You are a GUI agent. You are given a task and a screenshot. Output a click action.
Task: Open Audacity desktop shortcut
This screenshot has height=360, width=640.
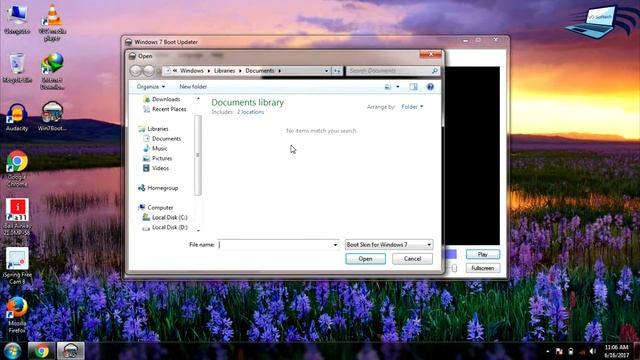(17, 118)
